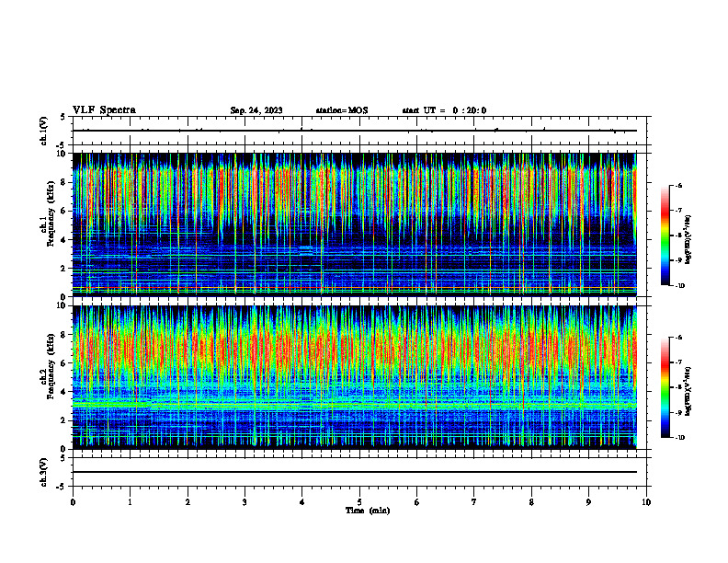This screenshot has width=728, height=563.
Task: Click the ch.1 spectrogram color bar
Action: 665,236
